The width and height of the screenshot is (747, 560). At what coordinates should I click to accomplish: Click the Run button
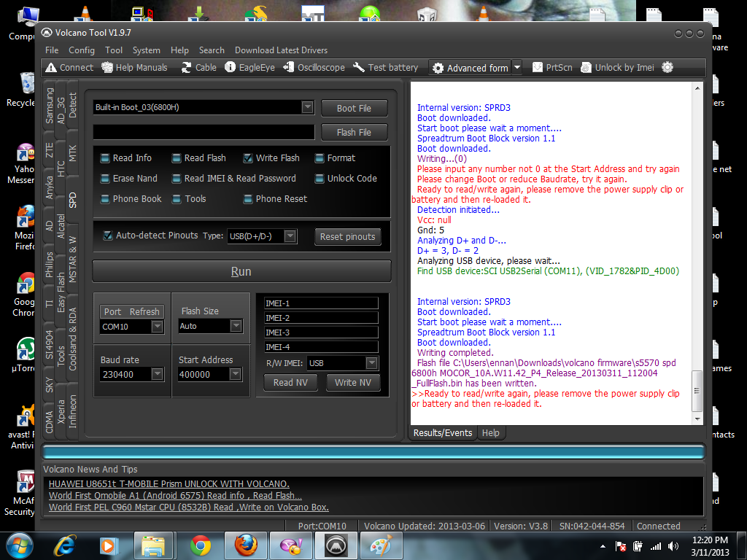coord(241,271)
